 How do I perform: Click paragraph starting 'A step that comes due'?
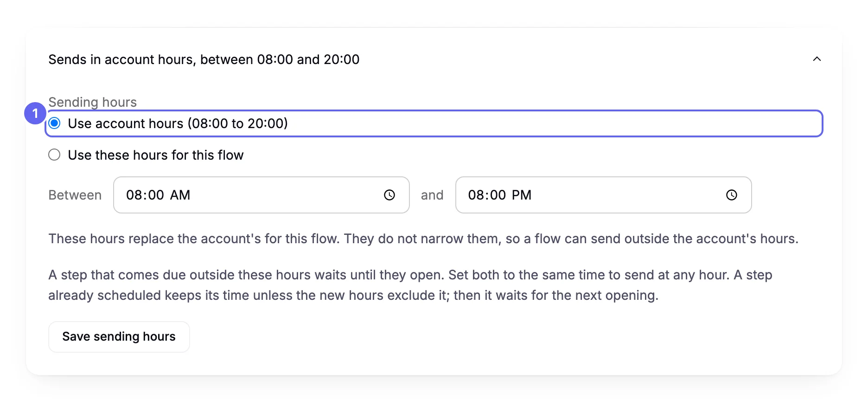coord(410,285)
